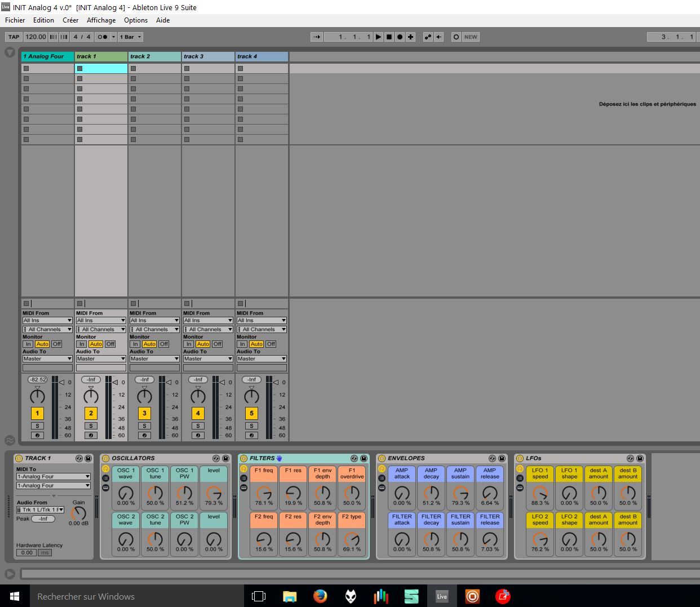Click the TAP tempo button

pos(14,37)
